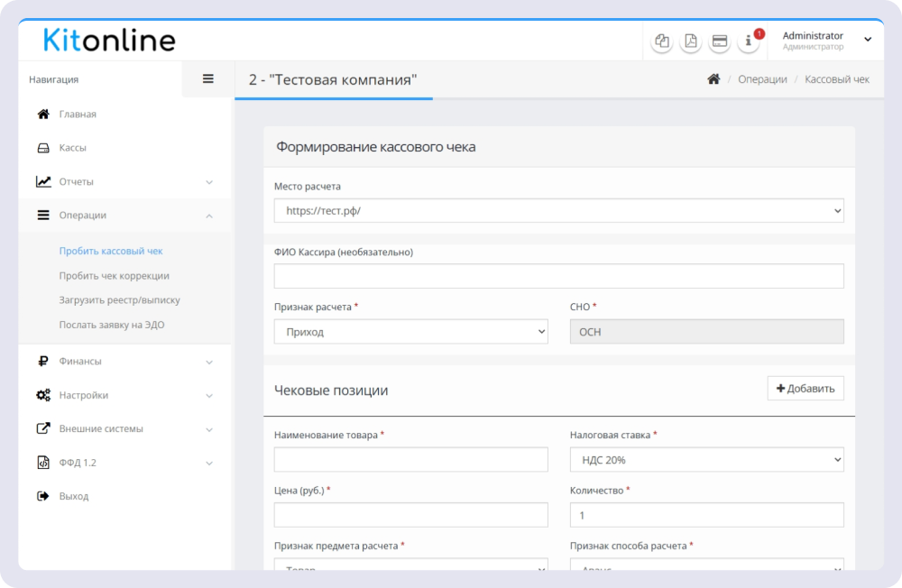The image size is (902, 588).
Task: Click the Добавить button in Чековые позиции
Action: tap(805, 388)
